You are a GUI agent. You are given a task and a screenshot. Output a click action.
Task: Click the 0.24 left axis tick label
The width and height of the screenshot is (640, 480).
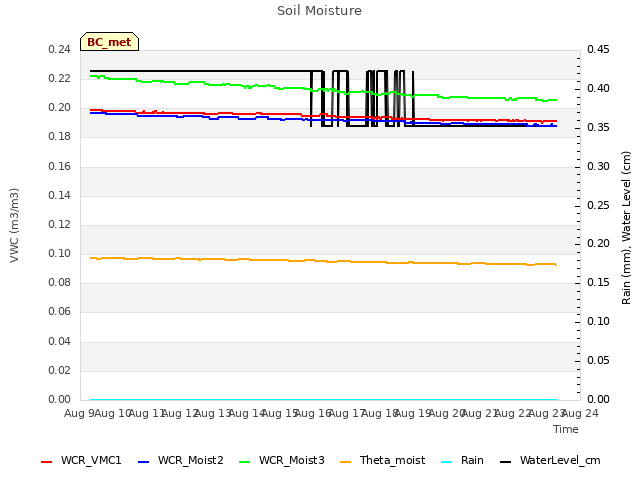60,49
